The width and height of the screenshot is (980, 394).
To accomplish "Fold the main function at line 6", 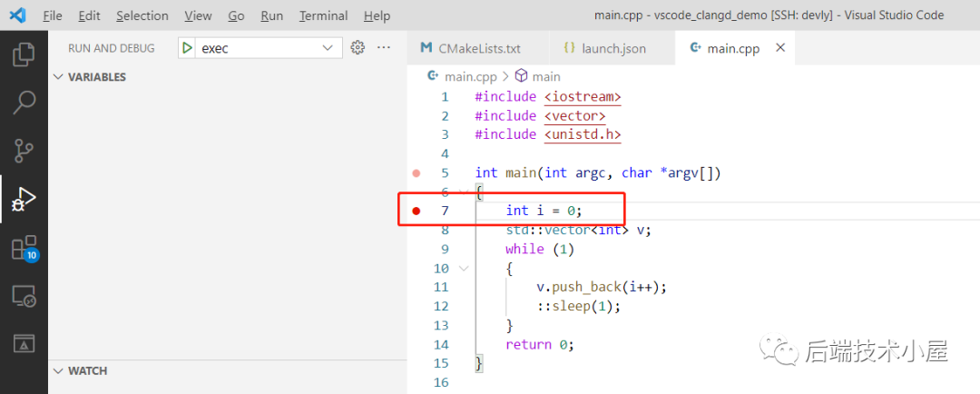I will click(x=464, y=192).
